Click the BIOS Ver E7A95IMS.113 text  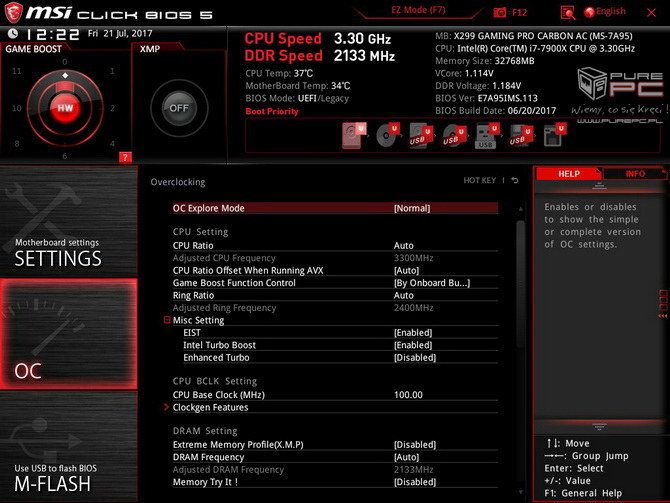[x=486, y=98]
